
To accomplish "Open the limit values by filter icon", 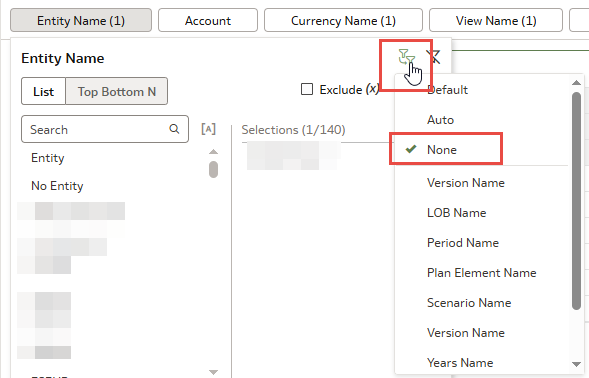I will tap(406, 57).
